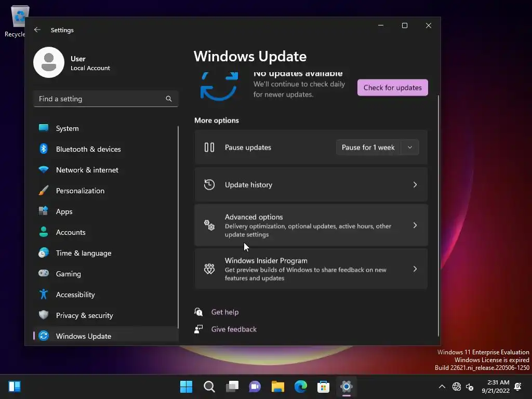Open Windows Insider Program chevron
The width and height of the screenshot is (532, 399).
point(415,269)
